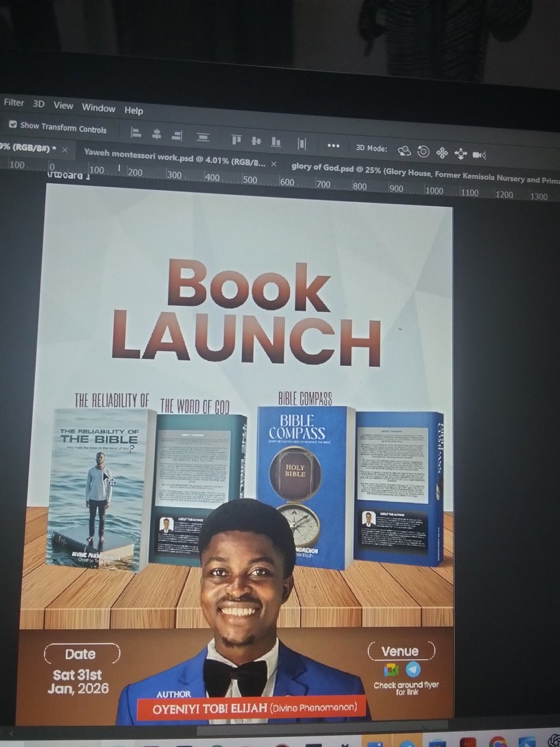Select the Bible Compass back cover
Viewport: 560px width, 747px height.
pyautogui.click(x=399, y=488)
